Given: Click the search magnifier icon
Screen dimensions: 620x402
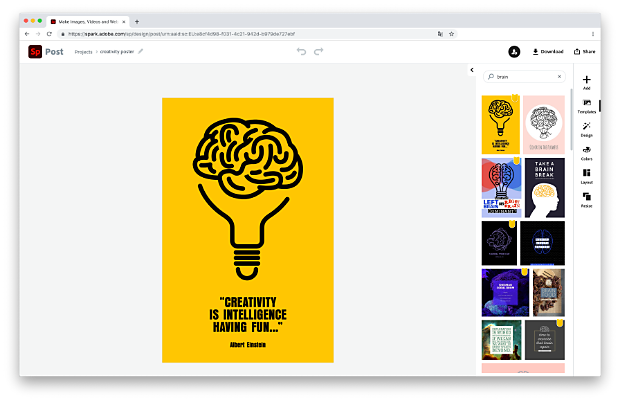Looking at the screenshot, I should click(x=491, y=77).
